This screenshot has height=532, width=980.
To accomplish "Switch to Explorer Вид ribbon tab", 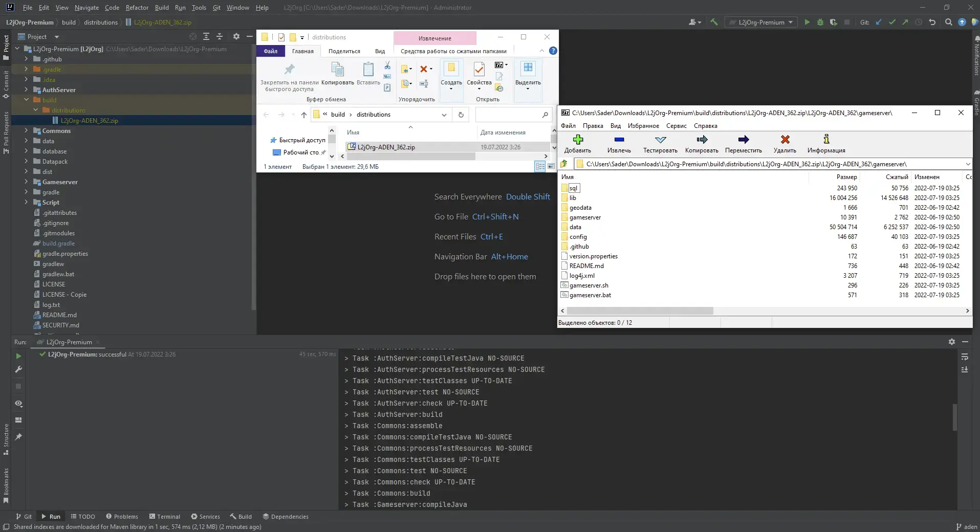I will point(380,51).
